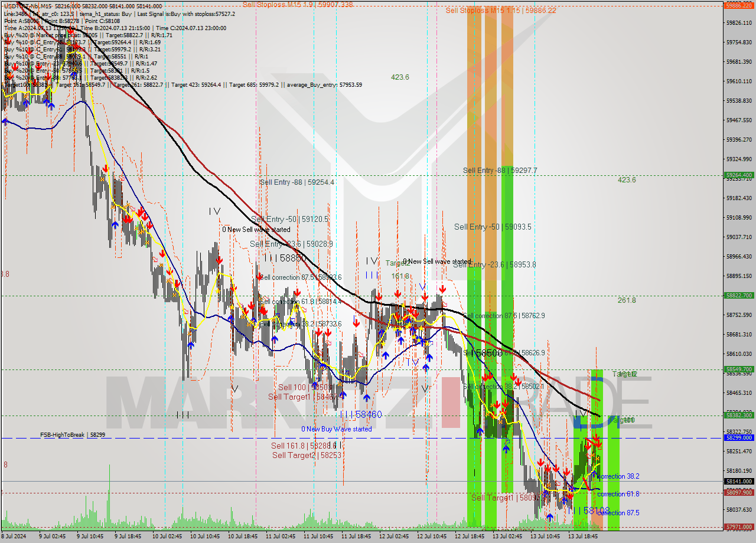Click the Sell correction 87.5 | 58762.9 label
Viewport: 756px width, 543px height.
tap(504, 316)
